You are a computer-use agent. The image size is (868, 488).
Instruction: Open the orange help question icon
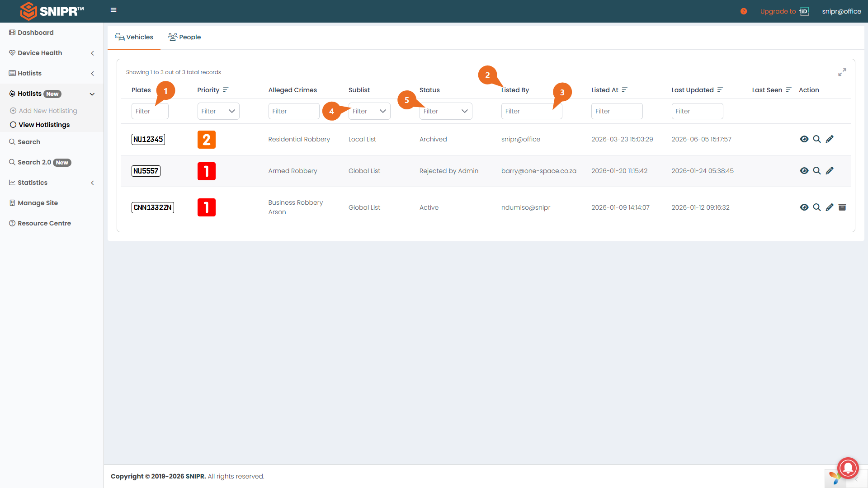click(x=744, y=11)
